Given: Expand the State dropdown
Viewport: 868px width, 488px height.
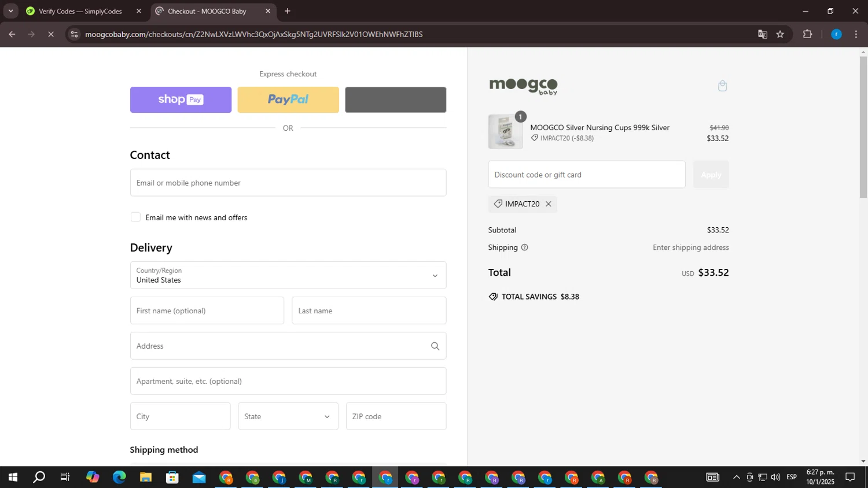Looking at the screenshot, I should [x=288, y=416].
